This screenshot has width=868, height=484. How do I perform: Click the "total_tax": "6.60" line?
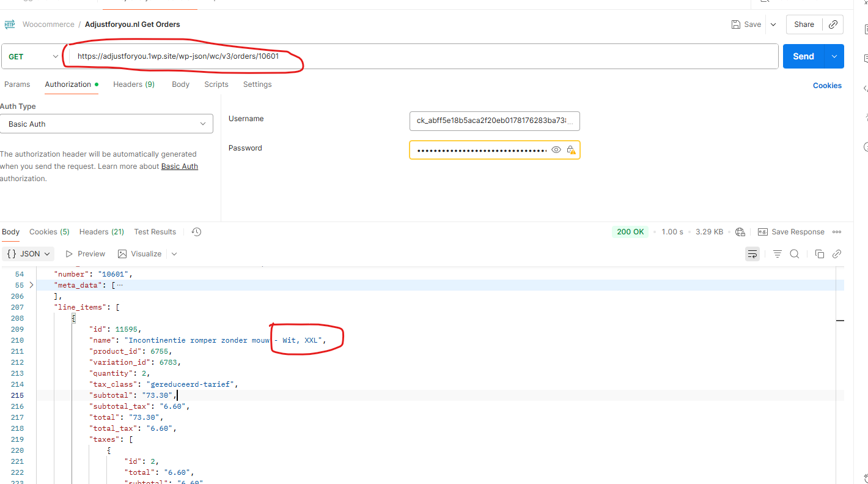(133, 428)
